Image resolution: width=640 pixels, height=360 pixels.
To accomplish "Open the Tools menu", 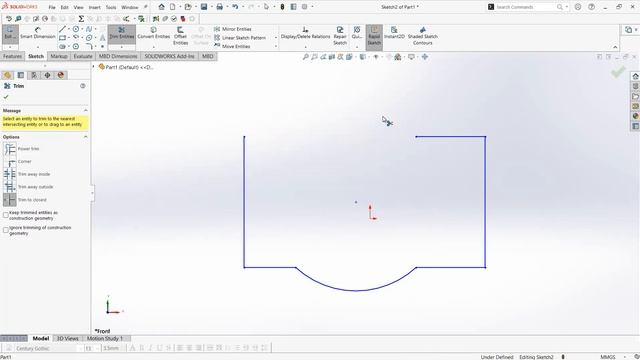I will click(111, 7).
